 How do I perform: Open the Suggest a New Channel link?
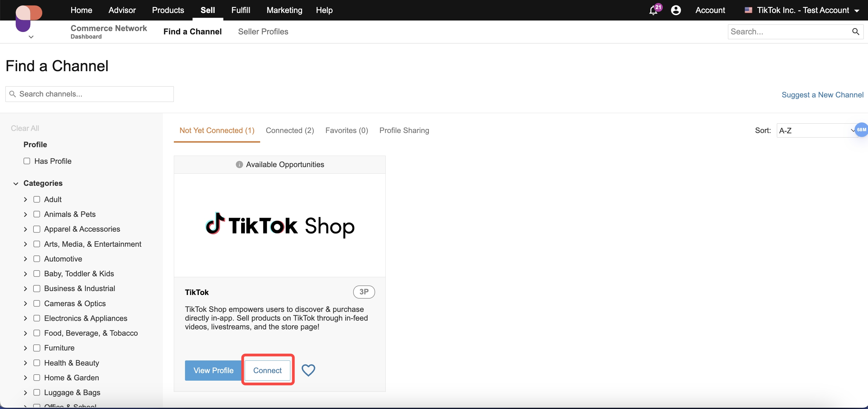tap(822, 95)
